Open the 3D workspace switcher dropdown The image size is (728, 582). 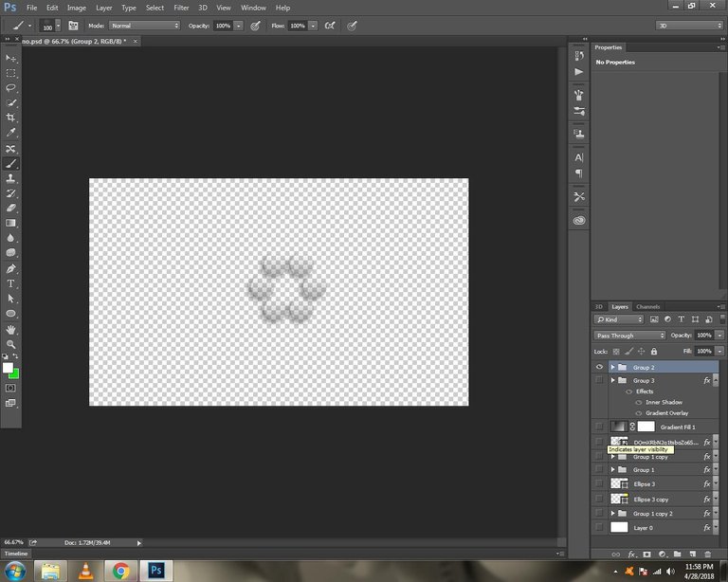[x=689, y=26]
